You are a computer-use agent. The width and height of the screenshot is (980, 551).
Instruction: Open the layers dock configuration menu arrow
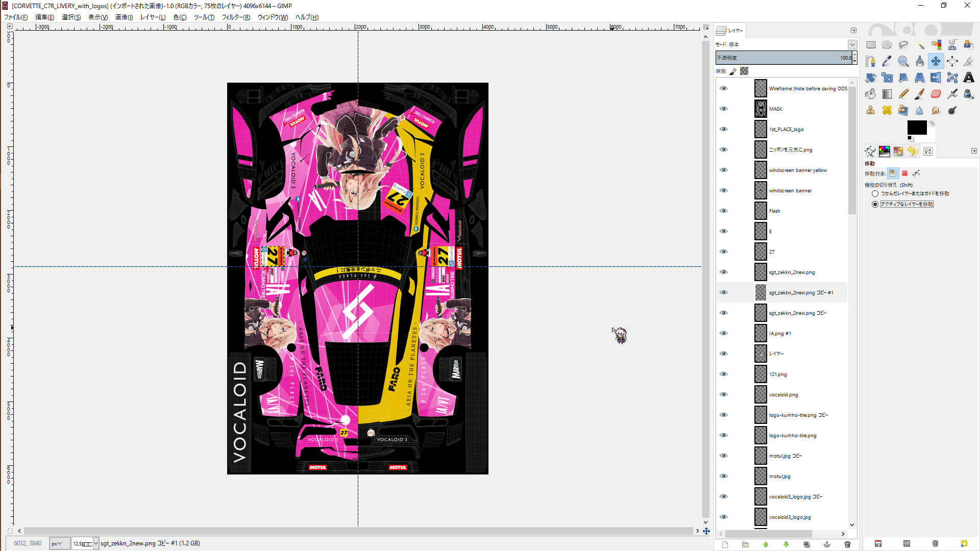click(x=853, y=30)
